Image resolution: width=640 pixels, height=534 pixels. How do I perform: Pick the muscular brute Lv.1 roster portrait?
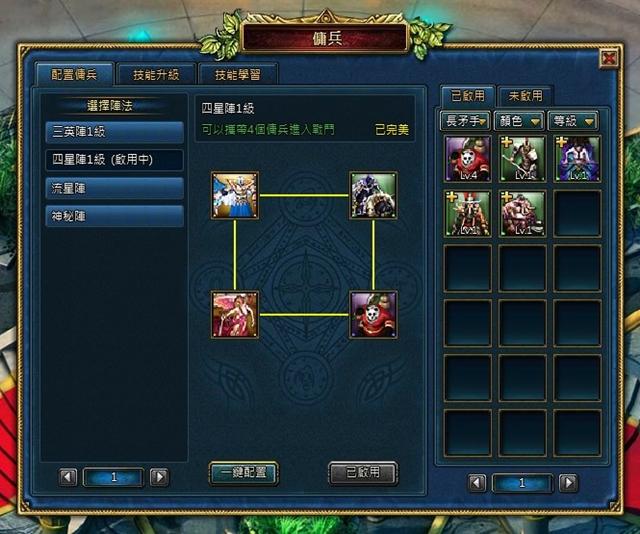pos(522,213)
